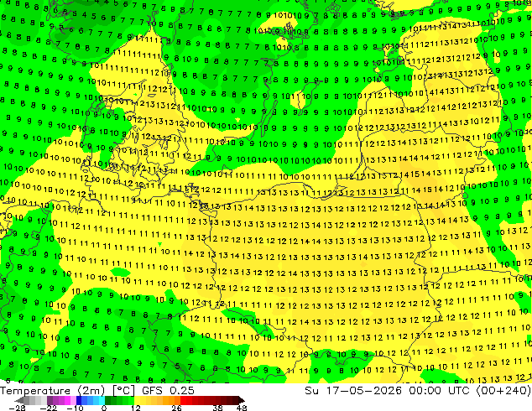
Task: Pick the bright red segment of the color bar
Action: [x=186, y=400]
